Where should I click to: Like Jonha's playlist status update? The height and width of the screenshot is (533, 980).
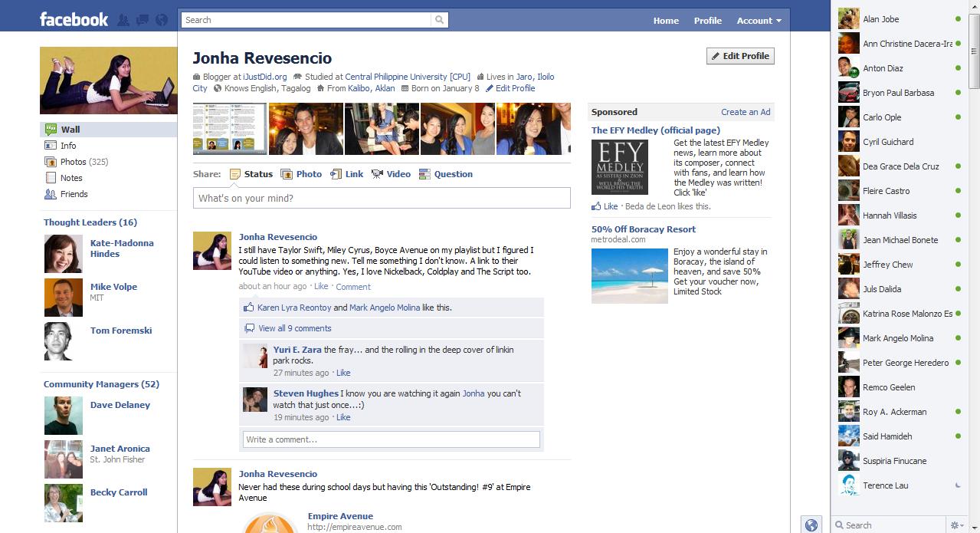click(x=321, y=286)
